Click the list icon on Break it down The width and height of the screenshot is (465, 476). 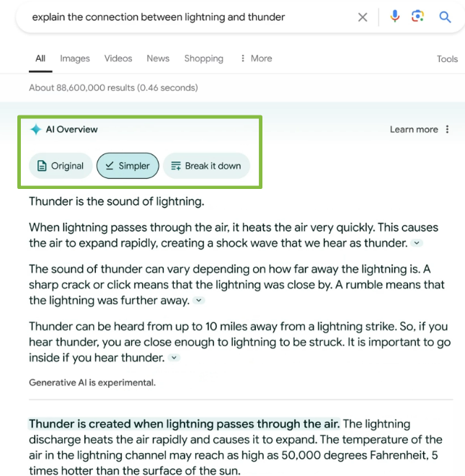[x=176, y=166]
